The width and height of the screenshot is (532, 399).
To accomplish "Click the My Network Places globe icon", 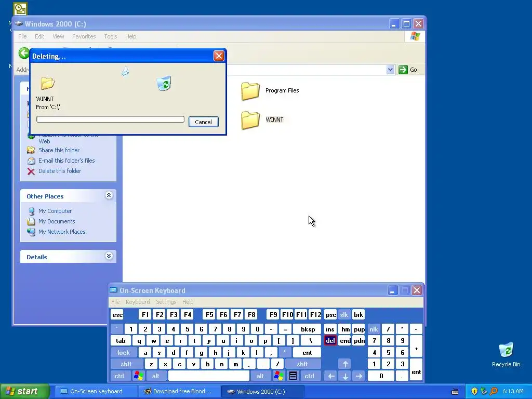I will pyautogui.click(x=31, y=232).
